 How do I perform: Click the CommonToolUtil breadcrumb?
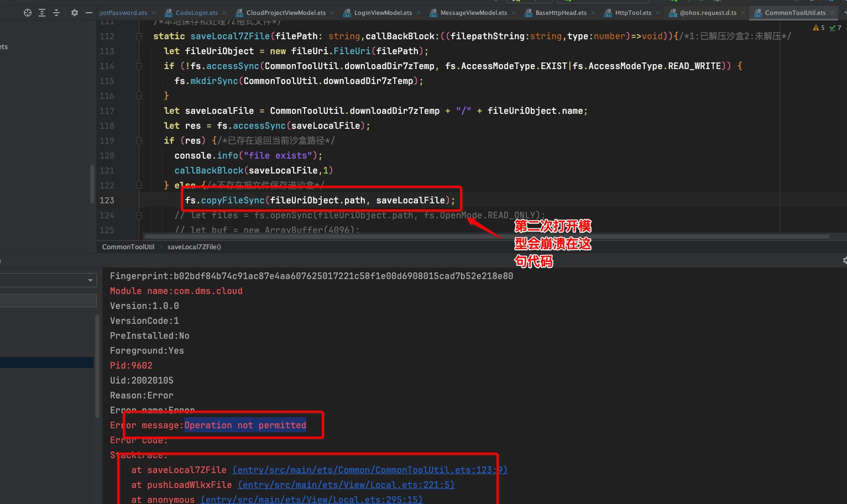tap(128, 247)
